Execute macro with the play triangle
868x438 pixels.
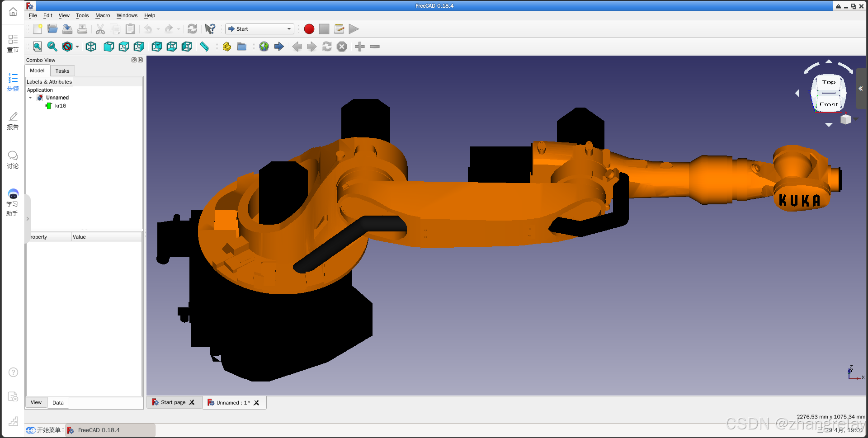[x=354, y=29]
